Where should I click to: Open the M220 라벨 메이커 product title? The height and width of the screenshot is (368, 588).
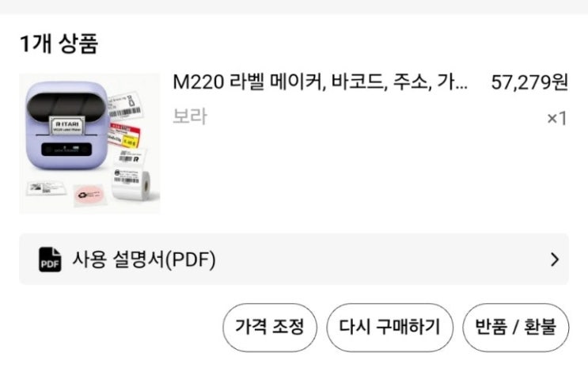coord(321,82)
